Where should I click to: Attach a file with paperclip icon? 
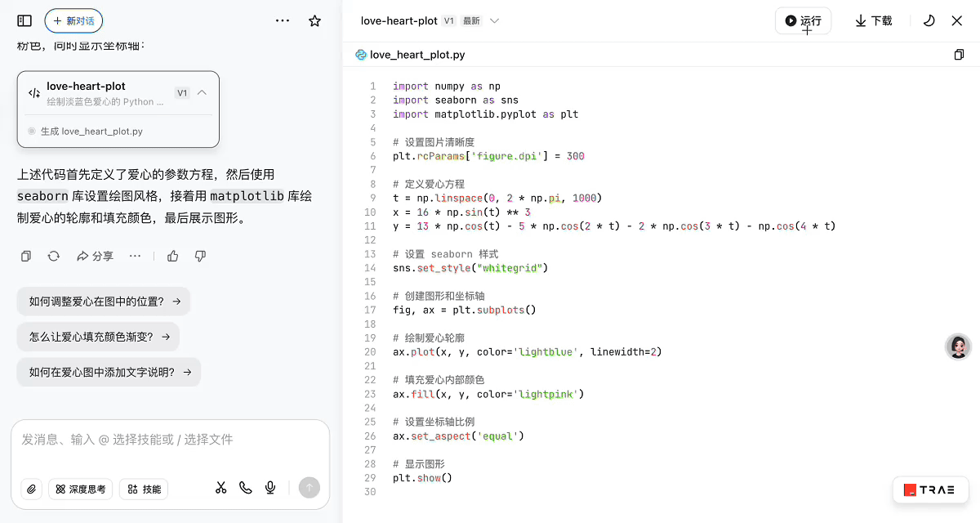[x=32, y=489]
